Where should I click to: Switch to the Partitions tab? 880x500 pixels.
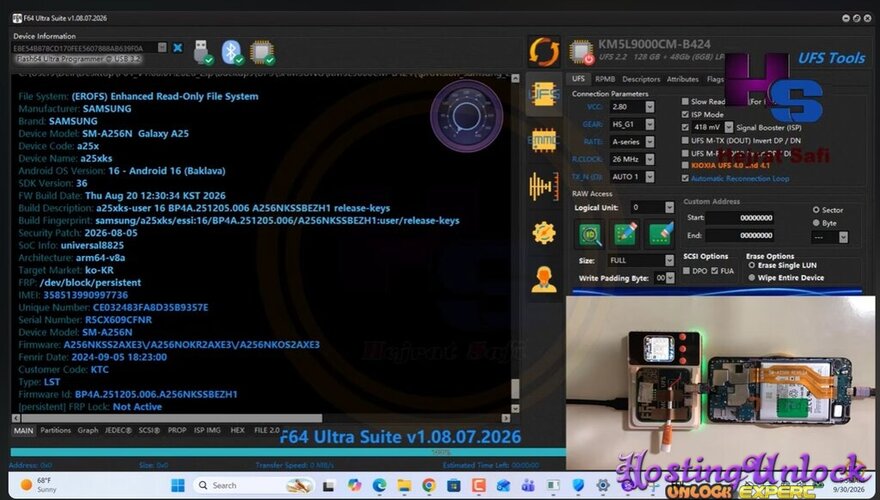[56, 430]
